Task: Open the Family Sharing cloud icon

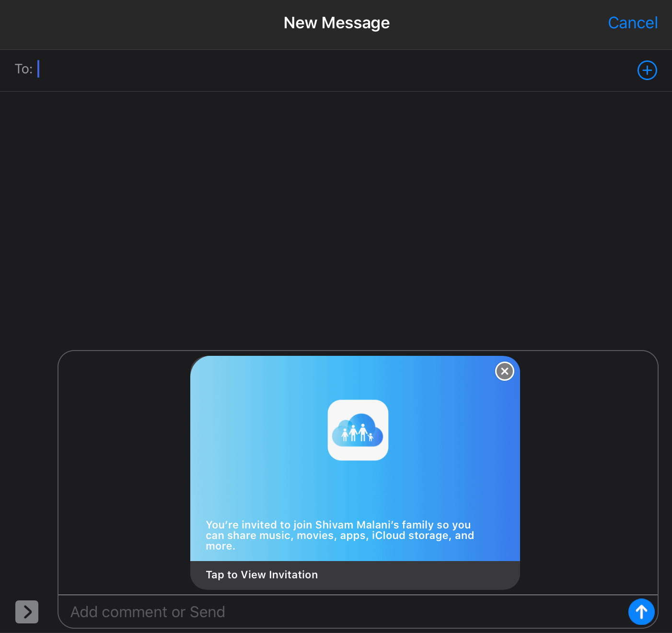Action: click(x=358, y=430)
